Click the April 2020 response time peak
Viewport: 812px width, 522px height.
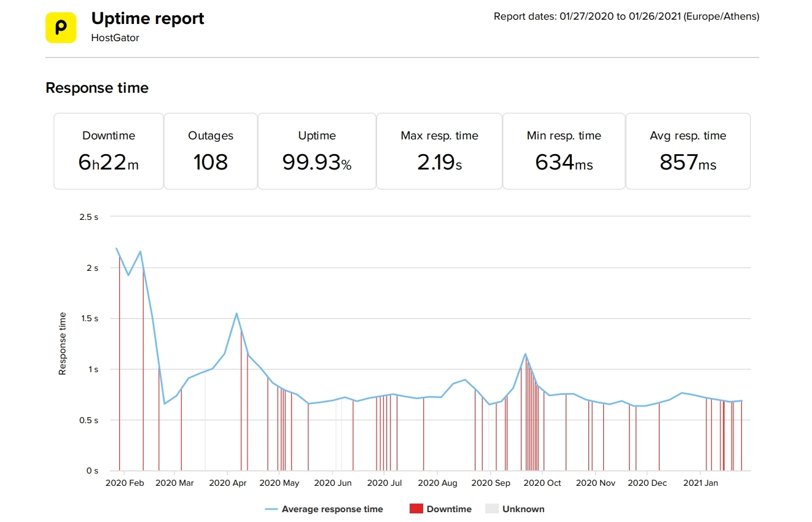(236, 313)
